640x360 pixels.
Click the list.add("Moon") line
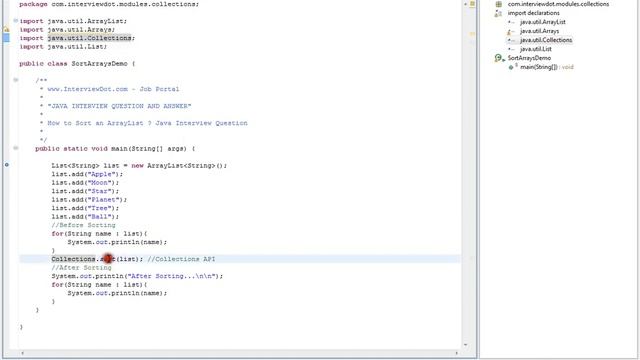pyautogui.click(x=85, y=182)
